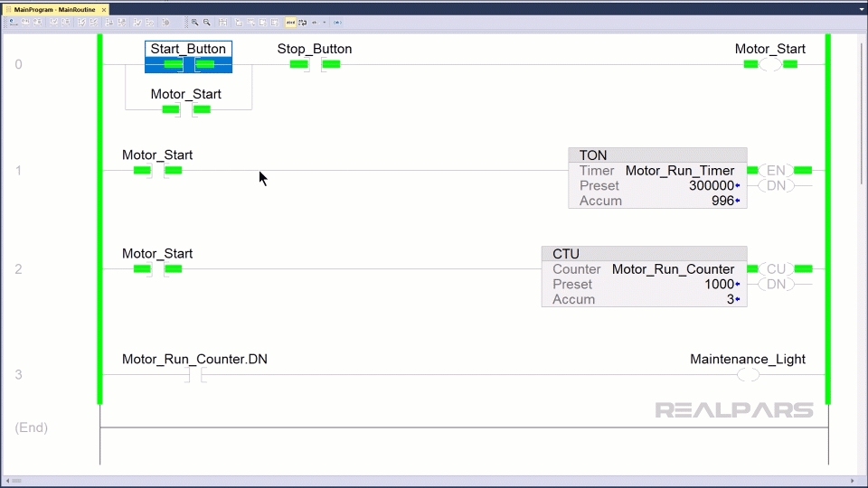
Task: Open the tab list dropdown arrow top right
Action: click(x=862, y=9)
